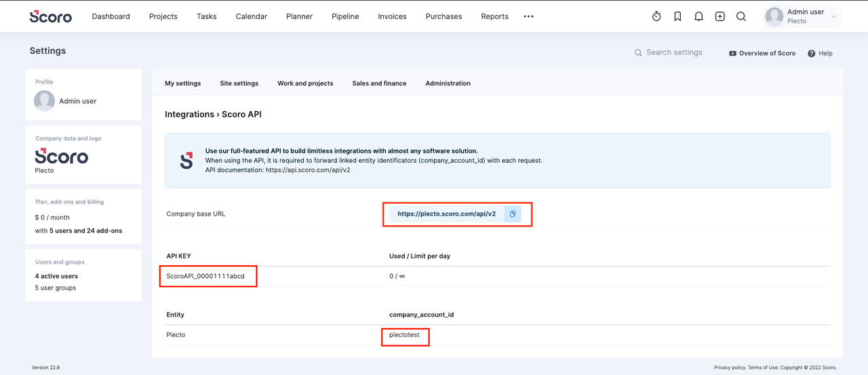
Task: Click Admin user name in Profile card
Action: tap(77, 101)
